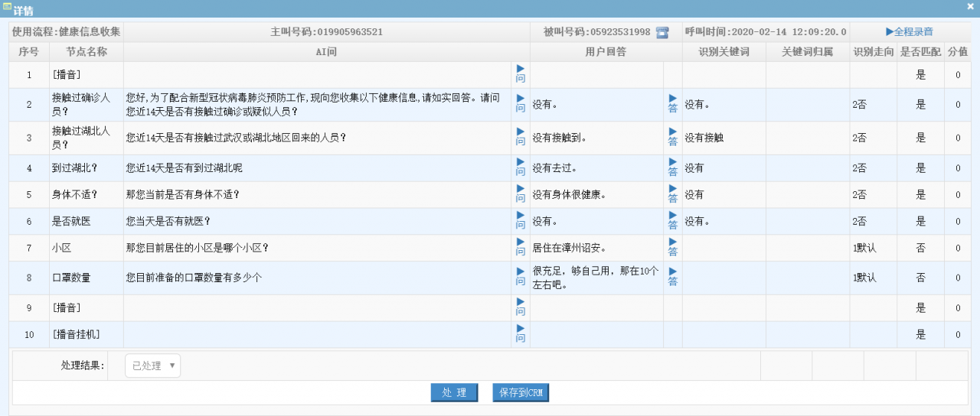Close the 详情 dialog
This screenshot has height=416, width=980.
(970, 6)
